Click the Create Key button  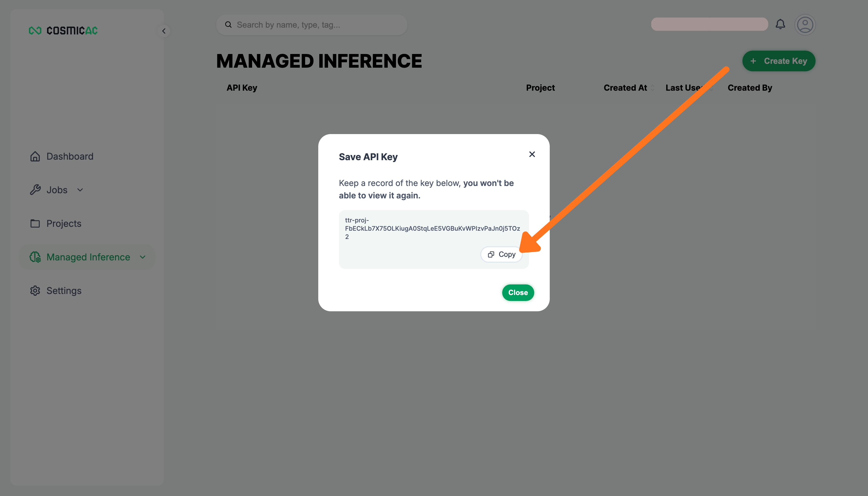(779, 61)
